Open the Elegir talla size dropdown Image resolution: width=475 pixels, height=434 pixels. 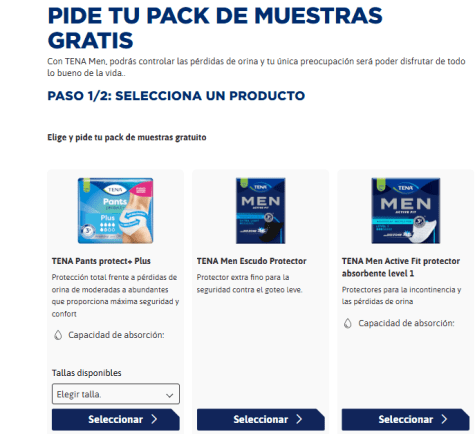(116, 394)
